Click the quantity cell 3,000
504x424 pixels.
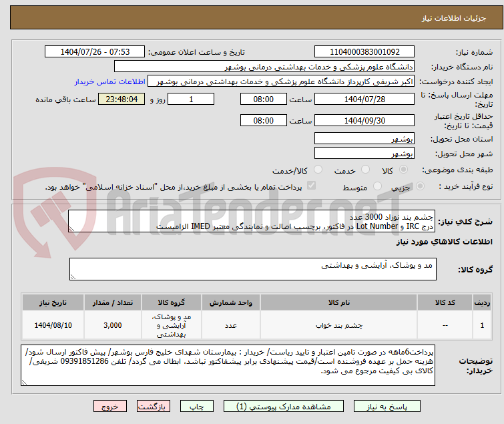(113, 325)
